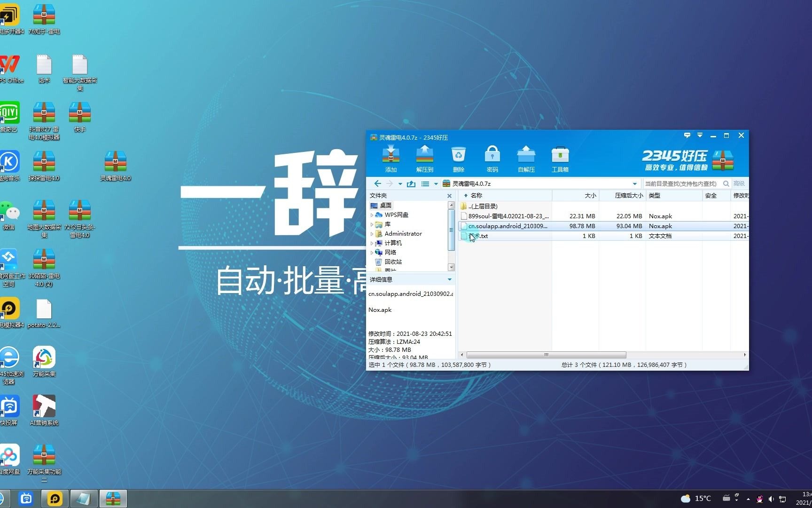Open 72今日头条-雷电4.0 desktop archive

[x=79, y=219]
